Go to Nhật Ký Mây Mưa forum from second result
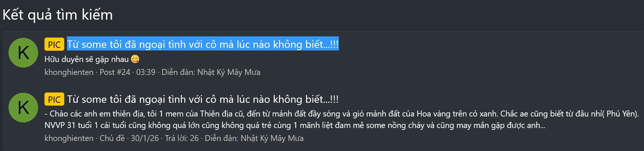644x151 pixels. [272, 138]
